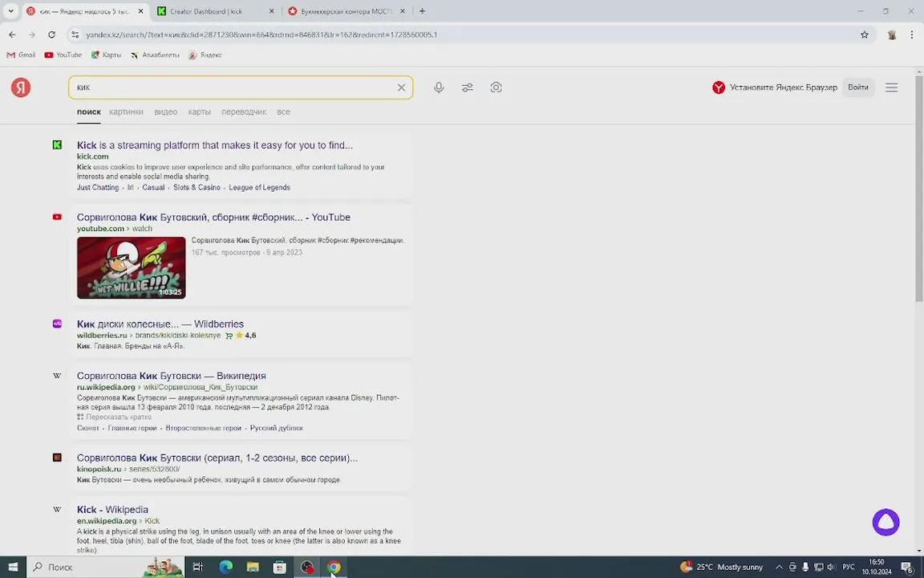Open File Explorer from taskbar
Image resolution: width=924 pixels, height=578 pixels.
253,567
